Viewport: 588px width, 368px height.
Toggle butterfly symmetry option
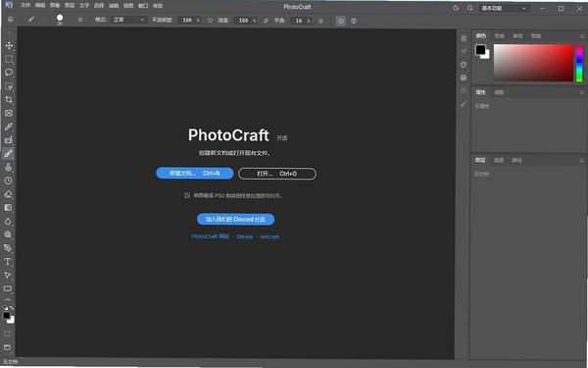pos(354,21)
